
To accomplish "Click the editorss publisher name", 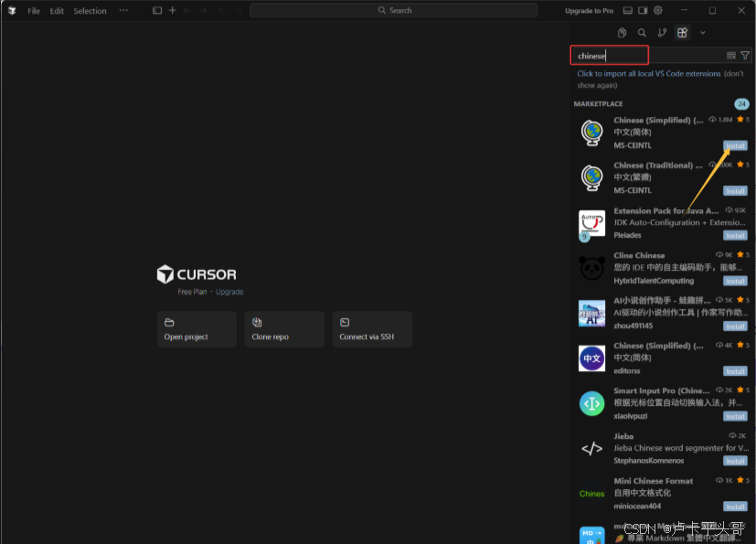I will tap(626, 371).
